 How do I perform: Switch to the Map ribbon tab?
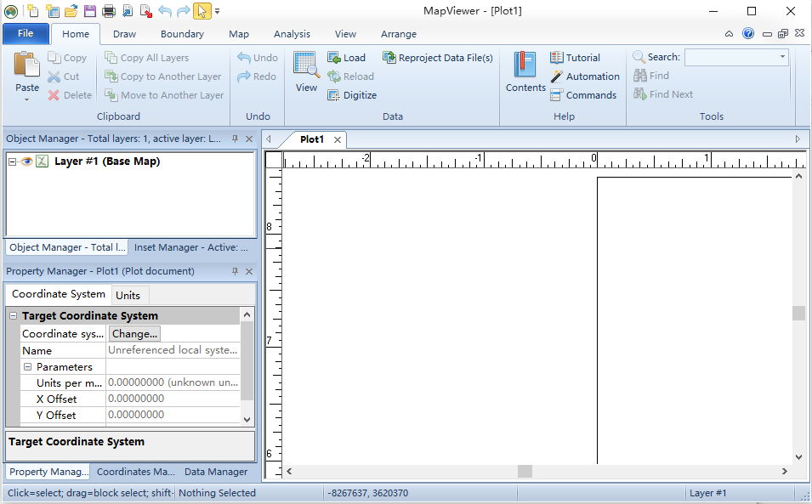(x=239, y=34)
